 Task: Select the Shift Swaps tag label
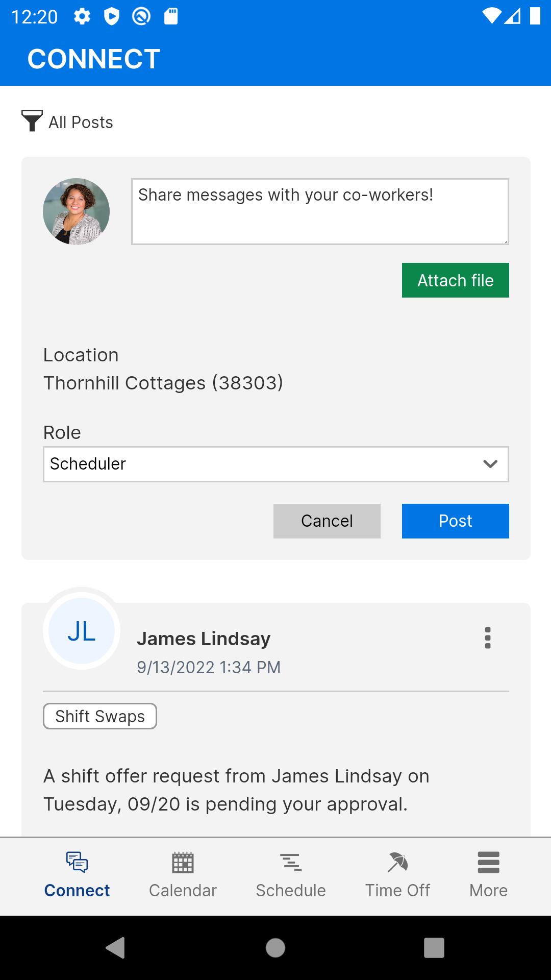(x=100, y=716)
